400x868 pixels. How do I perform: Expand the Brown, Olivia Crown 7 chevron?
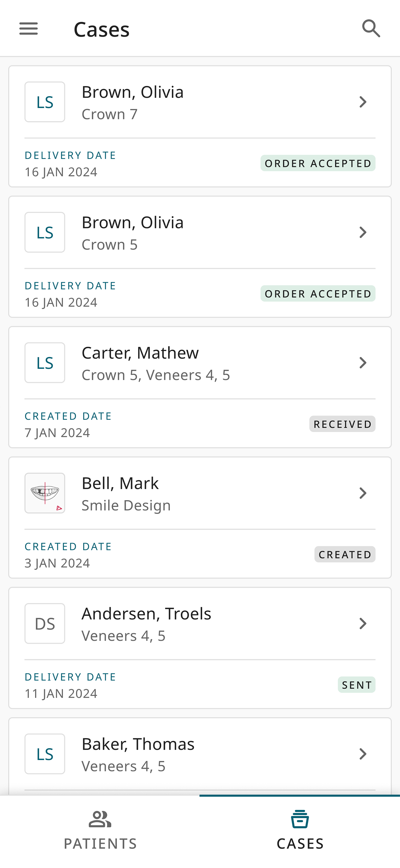362,102
